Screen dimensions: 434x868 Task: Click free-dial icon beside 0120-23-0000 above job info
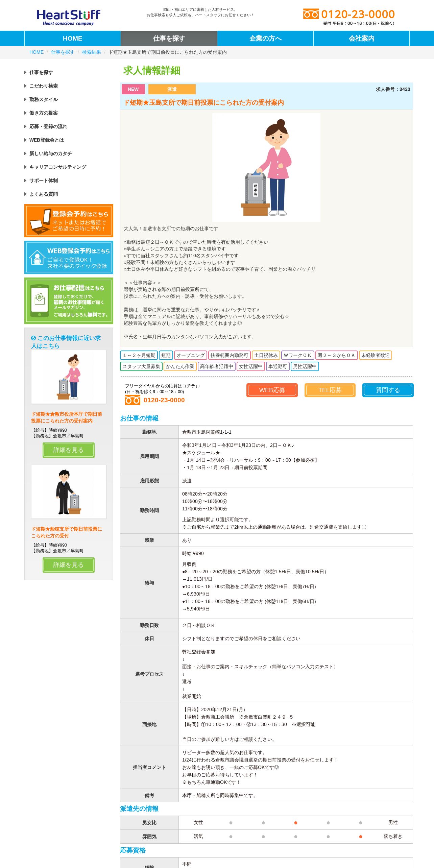point(132,400)
